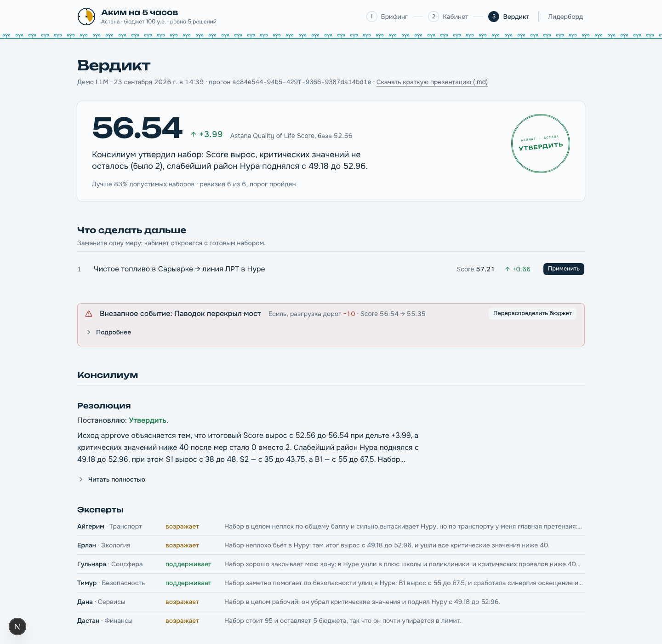Select step 3 Вердикт

click(509, 17)
